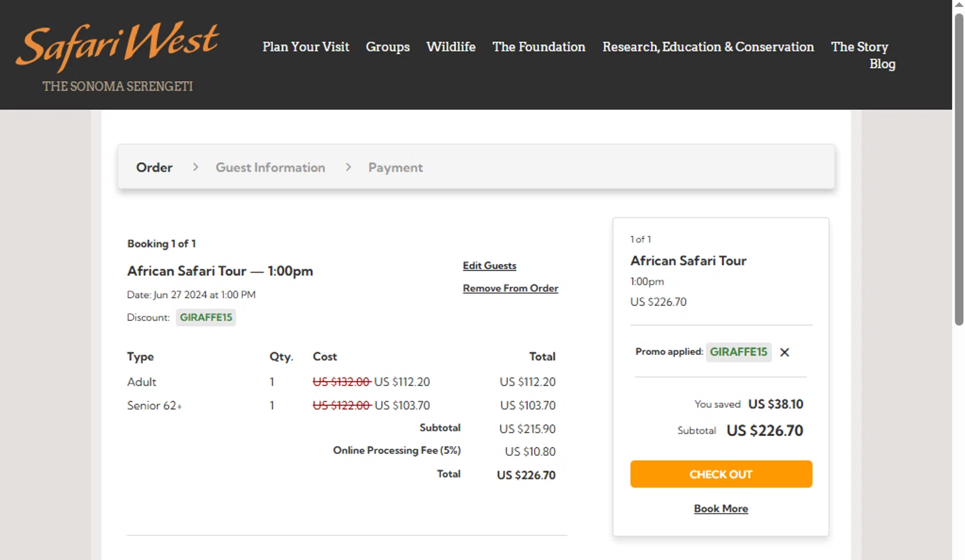Visit the Blog page
965x560 pixels.
tap(882, 64)
